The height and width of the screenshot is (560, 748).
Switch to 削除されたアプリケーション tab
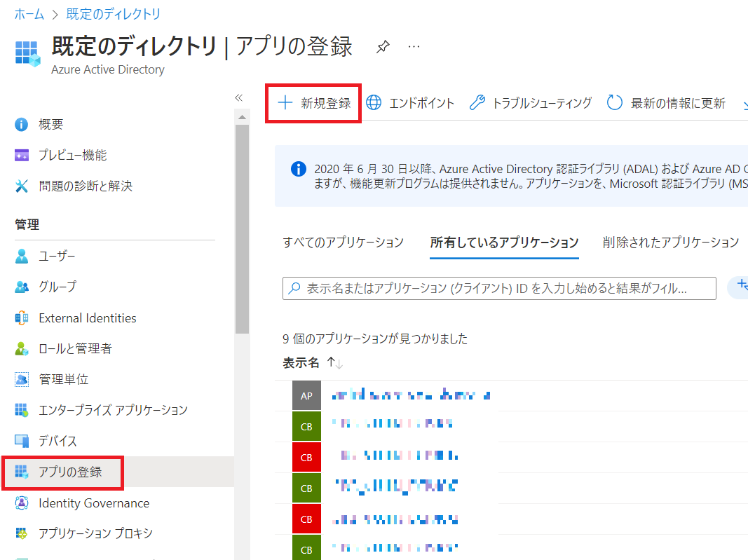pos(670,243)
